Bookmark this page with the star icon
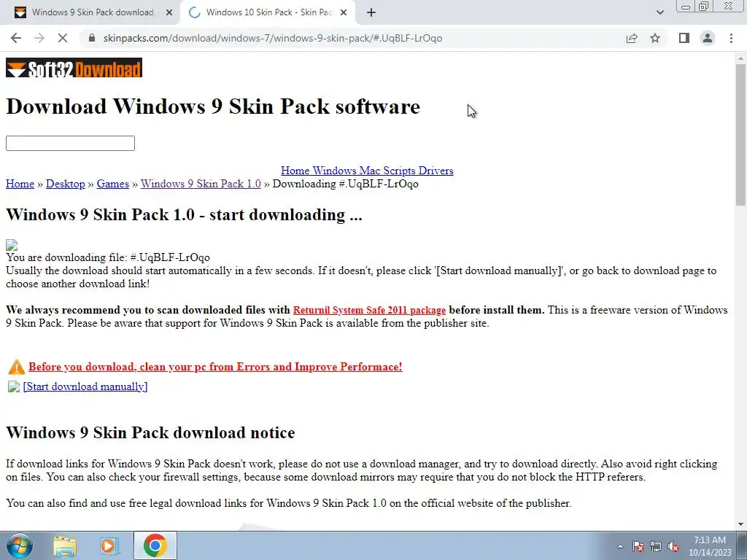 tap(655, 38)
